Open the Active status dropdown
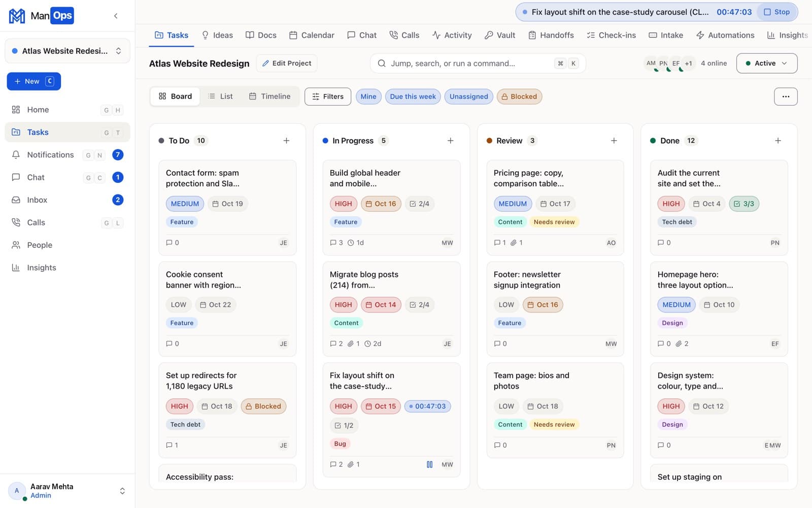812x508 pixels. (766, 63)
